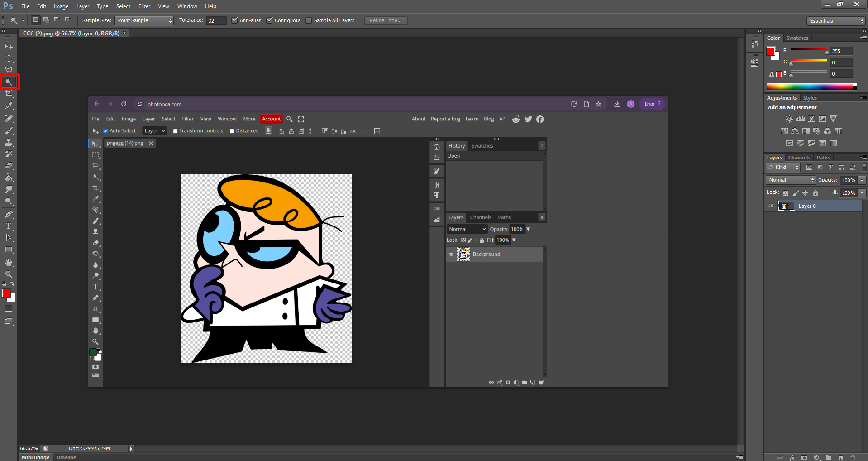Filter layers by type layers

[x=831, y=168]
